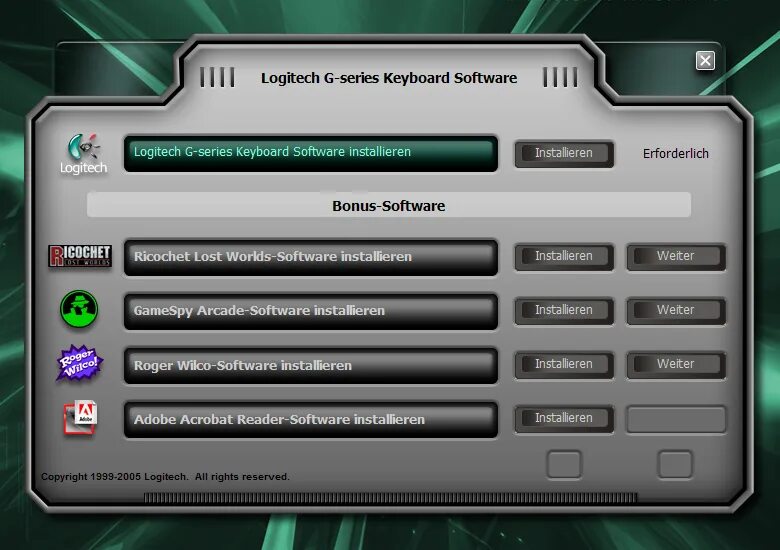The height and width of the screenshot is (550, 780).
Task: Select Ricochet Lost Worlds-Software installieren bar
Action: pyautogui.click(x=311, y=257)
